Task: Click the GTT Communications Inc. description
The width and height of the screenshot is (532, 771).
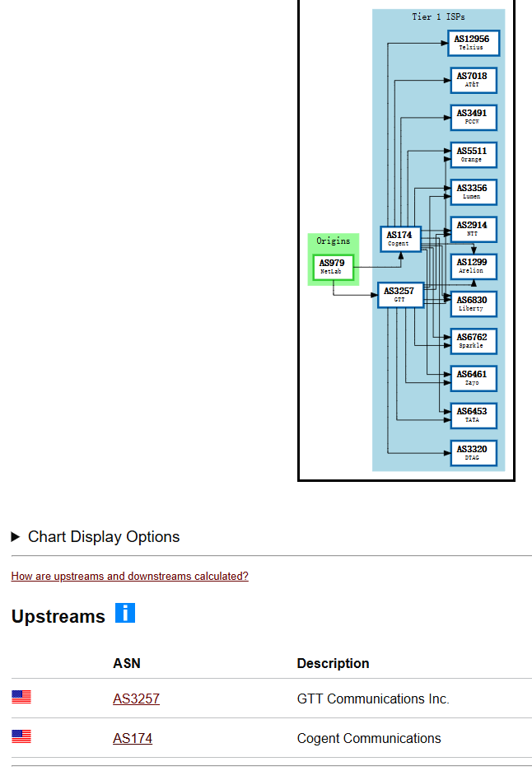Action: pyautogui.click(x=373, y=699)
